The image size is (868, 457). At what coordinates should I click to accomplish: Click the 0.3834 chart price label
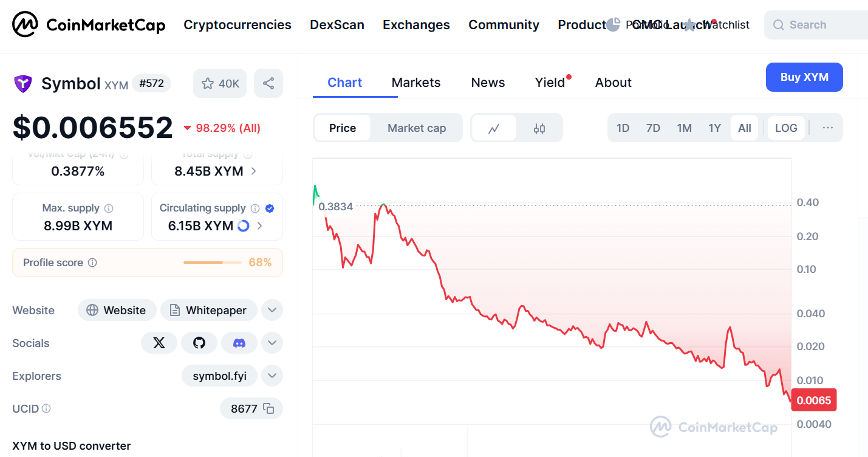pos(336,207)
